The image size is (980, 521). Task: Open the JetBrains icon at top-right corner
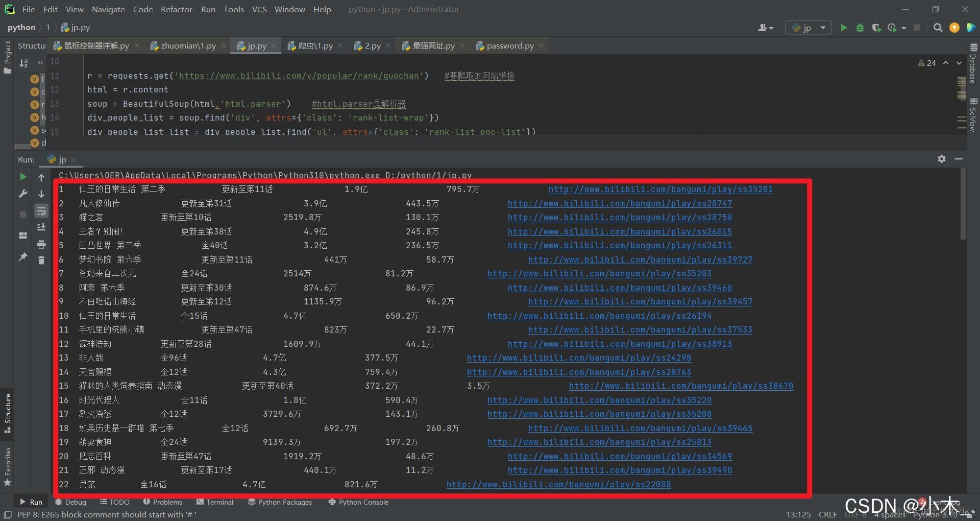click(971, 28)
